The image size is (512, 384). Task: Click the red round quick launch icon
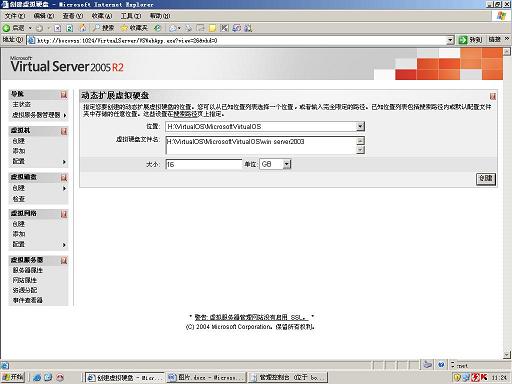(60, 377)
